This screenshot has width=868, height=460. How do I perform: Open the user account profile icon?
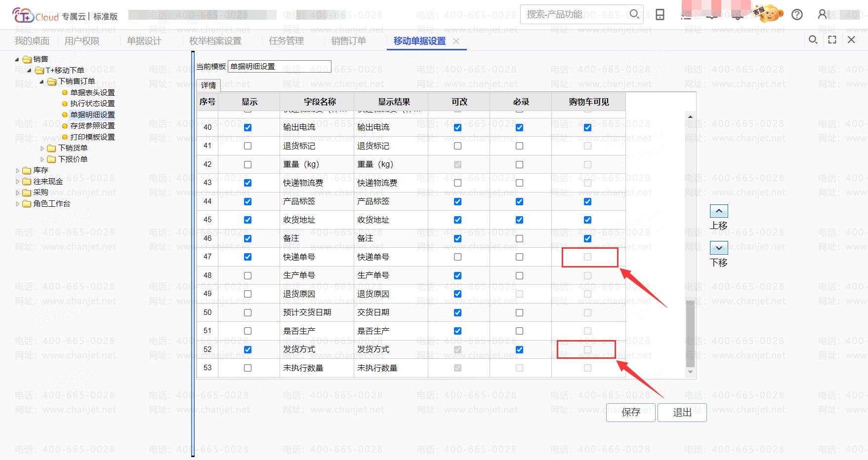point(823,14)
